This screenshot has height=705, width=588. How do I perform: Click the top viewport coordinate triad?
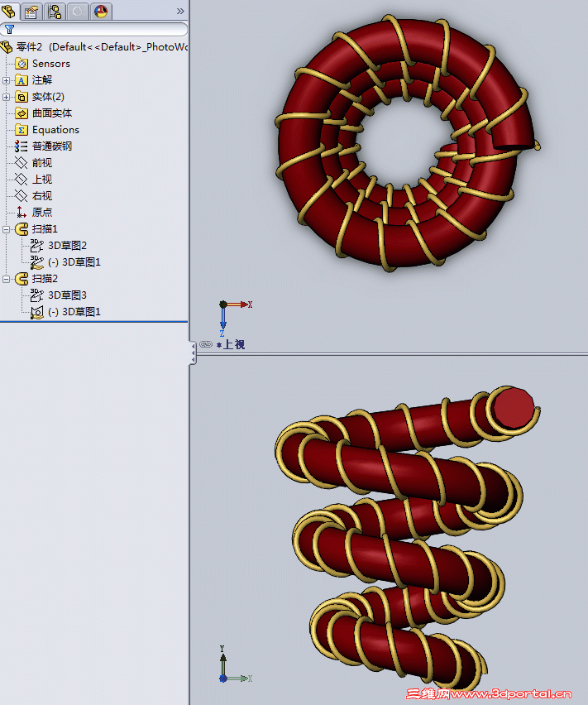pos(234,319)
